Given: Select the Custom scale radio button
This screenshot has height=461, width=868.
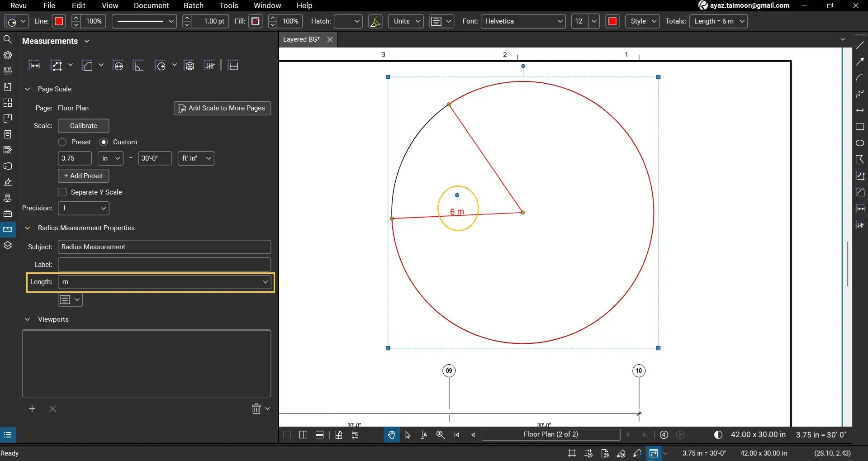Looking at the screenshot, I should pyautogui.click(x=104, y=142).
